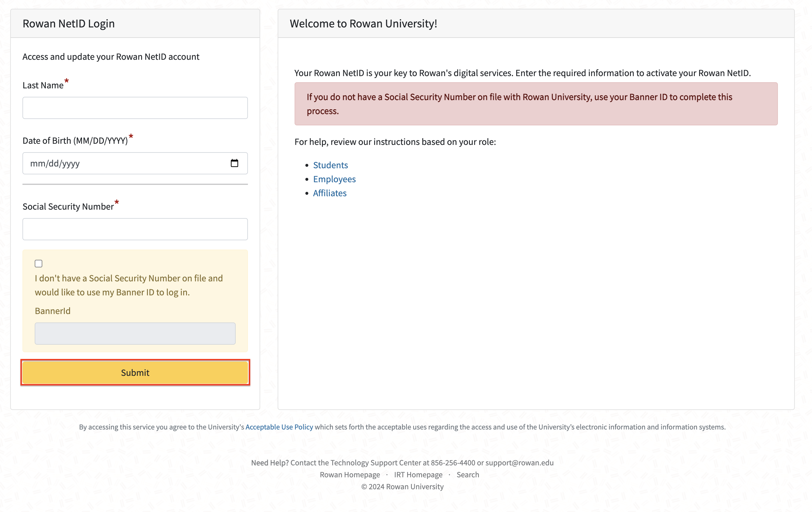Click the red Banner ID alert message

click(536, 104)
